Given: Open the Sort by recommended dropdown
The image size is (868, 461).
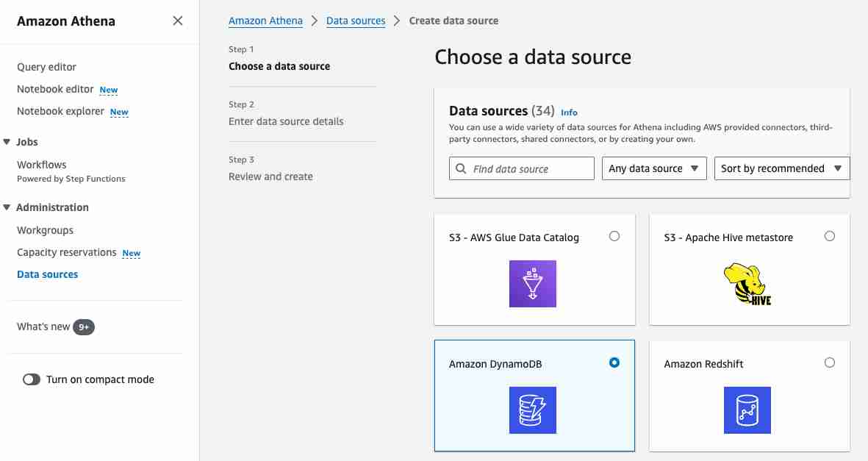Looking at the screenshot, I should pos(782,168).
